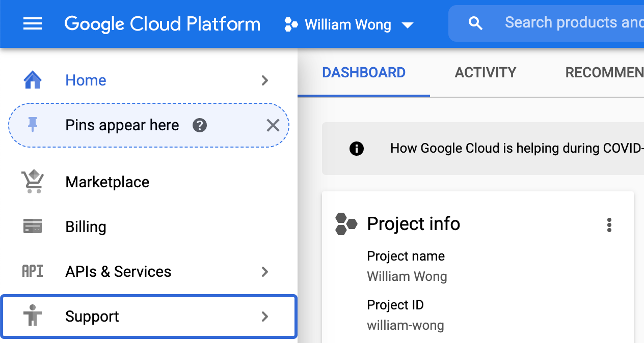Open Billing from the sidebar
Viewport: 644px width, 343px height.
(86, 226)
